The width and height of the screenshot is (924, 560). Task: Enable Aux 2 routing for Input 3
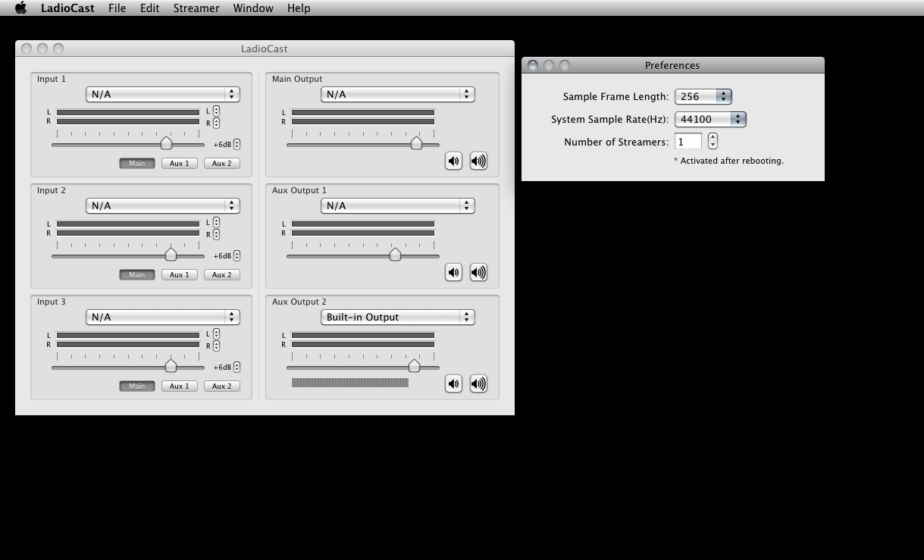point(221,386)
